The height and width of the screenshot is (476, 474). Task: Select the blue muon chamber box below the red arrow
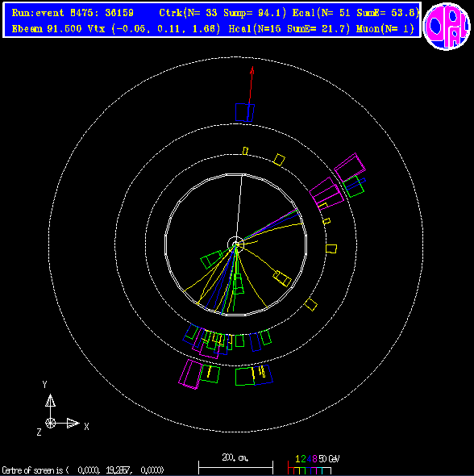coord(245,113)
